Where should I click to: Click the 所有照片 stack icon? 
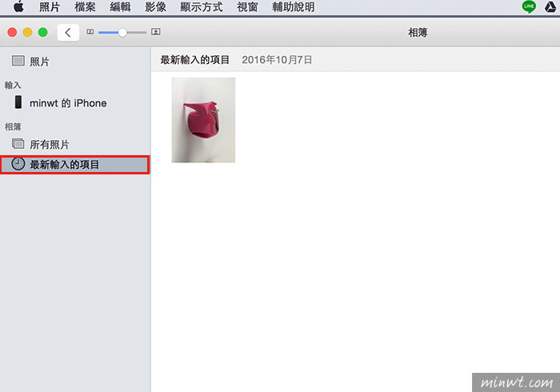pos(18,143)
